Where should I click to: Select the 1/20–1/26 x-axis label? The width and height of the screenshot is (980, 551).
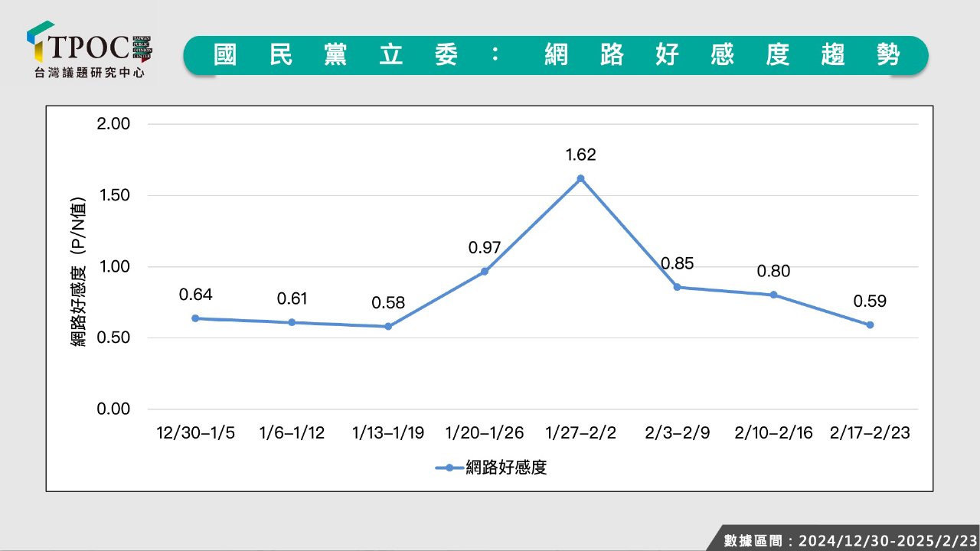(485, 433)
